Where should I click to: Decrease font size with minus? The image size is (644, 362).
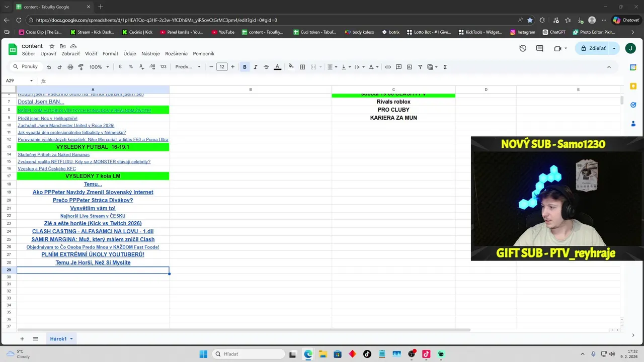pyautogui.click(x=211, y=67)
